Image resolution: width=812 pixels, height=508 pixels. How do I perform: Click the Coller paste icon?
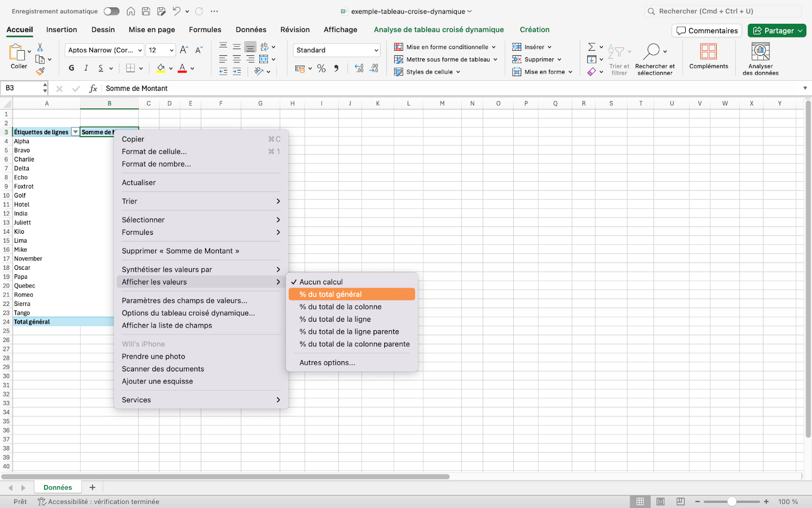[x=17, y=53]
